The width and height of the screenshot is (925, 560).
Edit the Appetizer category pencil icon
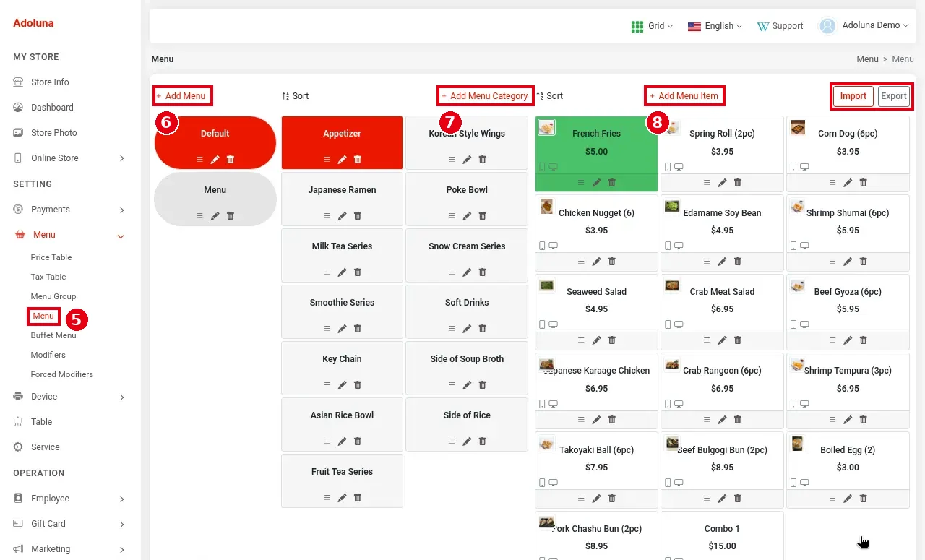tap(342, 160)
